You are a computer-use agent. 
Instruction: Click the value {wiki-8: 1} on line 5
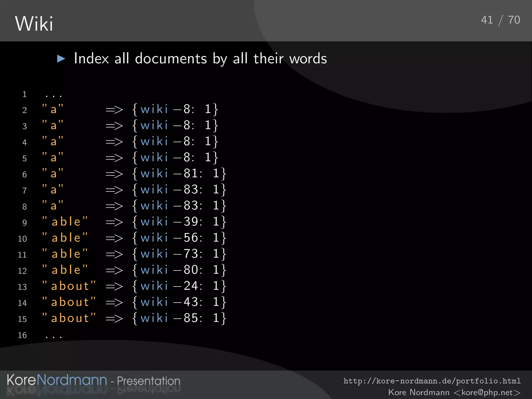pyautogui.click(x=175, y=157)
